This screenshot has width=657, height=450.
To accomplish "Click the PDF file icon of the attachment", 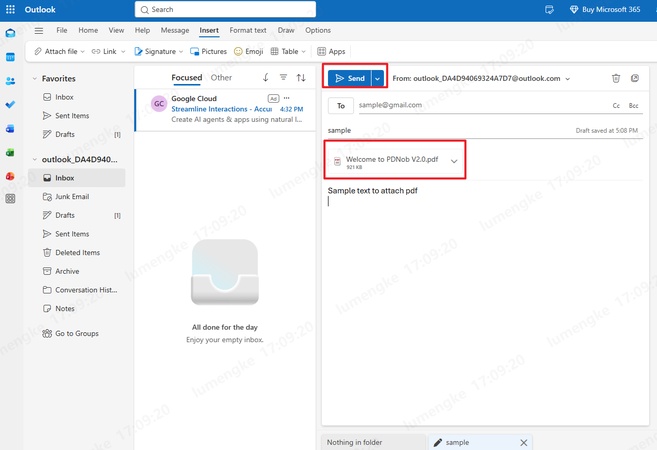I will [x=337, y=161].
